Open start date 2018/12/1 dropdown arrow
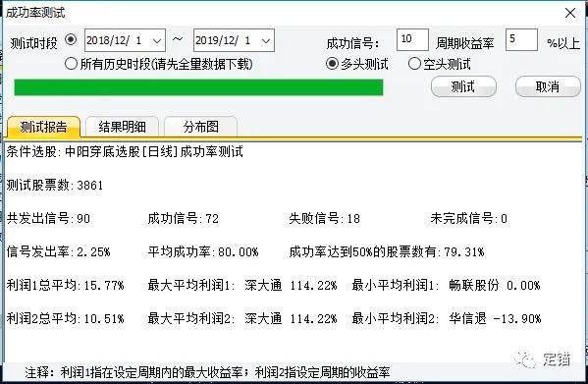 tap(157, 41)
